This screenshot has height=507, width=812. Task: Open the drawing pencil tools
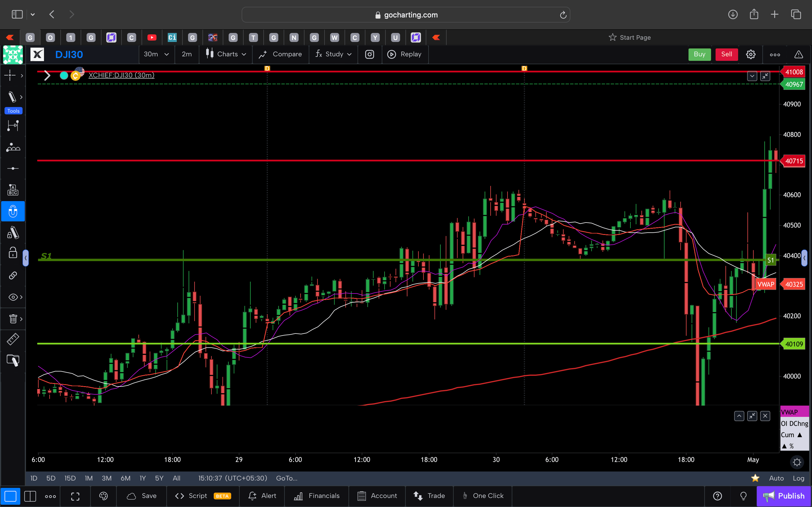pos(12,97)
